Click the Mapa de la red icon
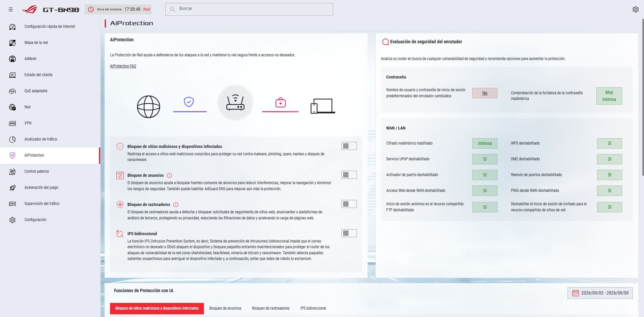 coord(12,43)
